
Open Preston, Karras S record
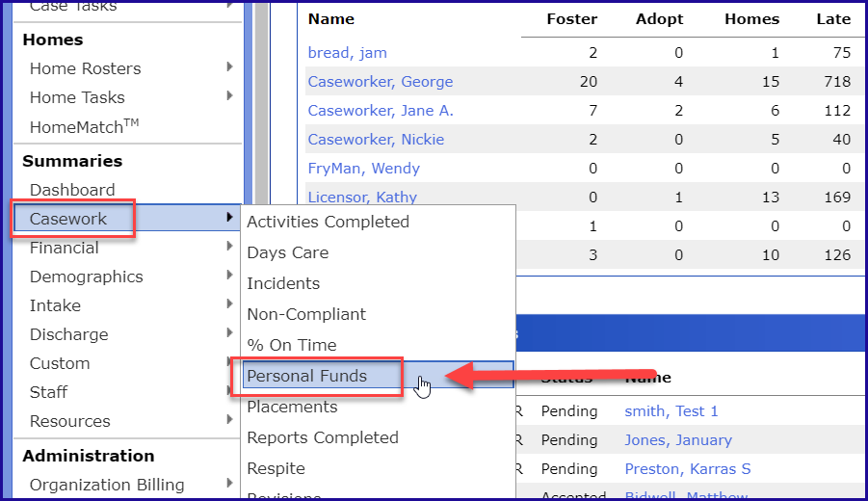(x=688, y=469)
